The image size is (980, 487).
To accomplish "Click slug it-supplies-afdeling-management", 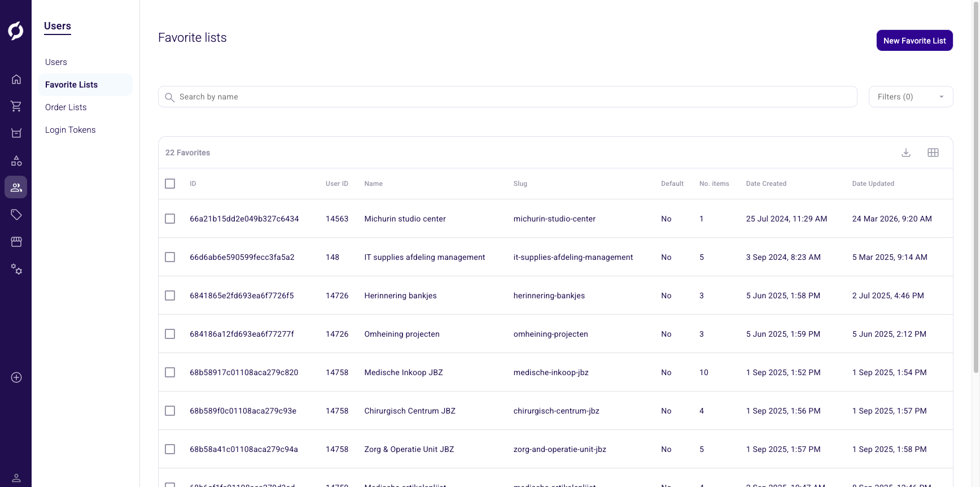I will (x=573, y=257).
